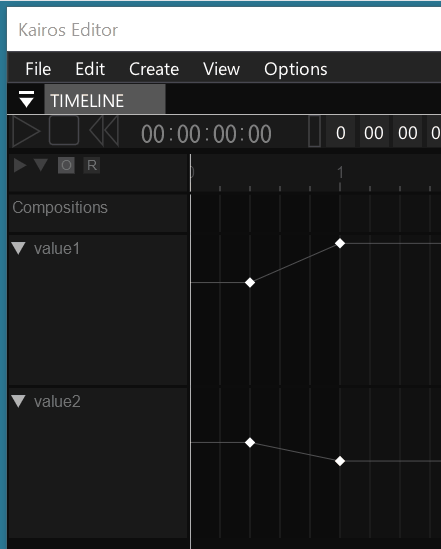441x549 pixels.
Task: Select value1's lower first keyframe diamond
Action: [x=250, y=282]
